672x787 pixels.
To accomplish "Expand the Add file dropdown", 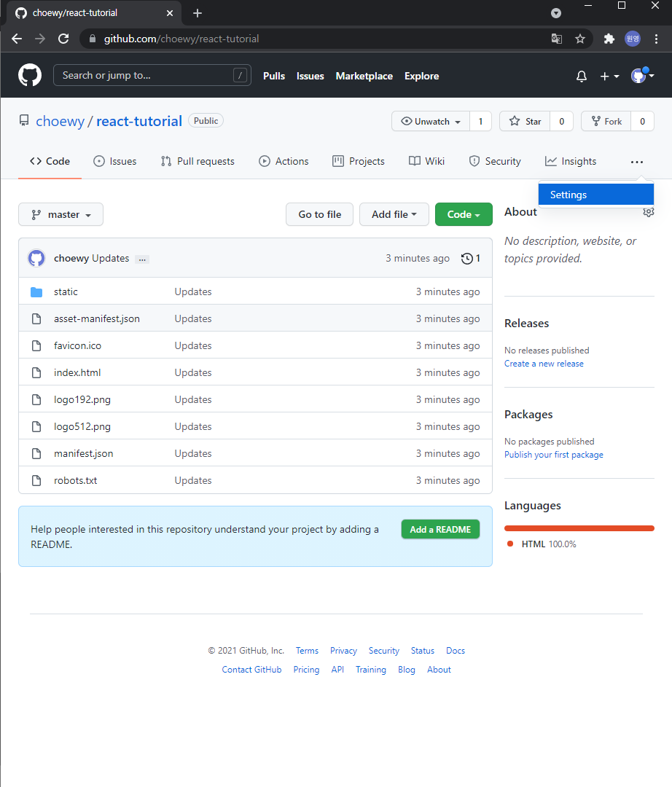I will point(394,214).
